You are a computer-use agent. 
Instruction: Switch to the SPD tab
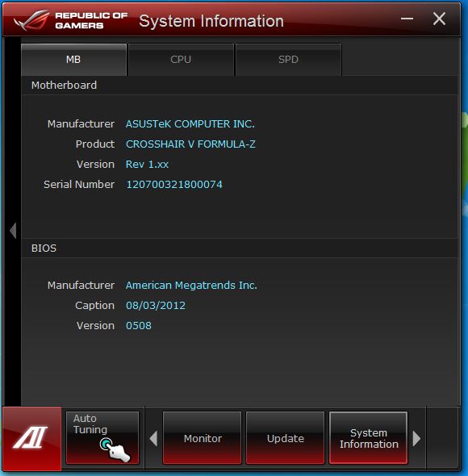[288, 60]
